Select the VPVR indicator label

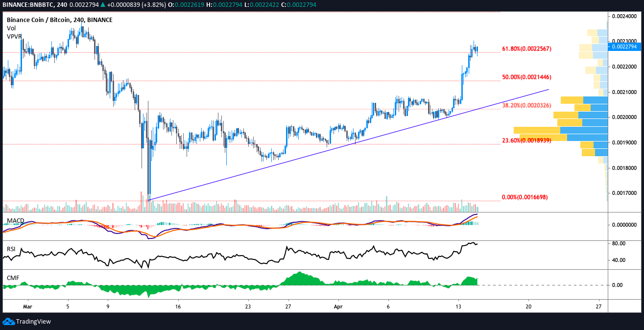click(14, 37)
